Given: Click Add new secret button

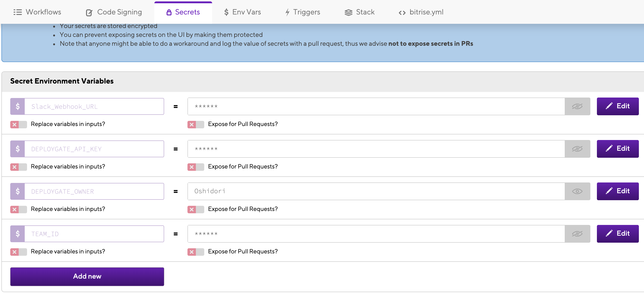Looking at the screenshot, I should pyautogui.click(x=87, y=276).
